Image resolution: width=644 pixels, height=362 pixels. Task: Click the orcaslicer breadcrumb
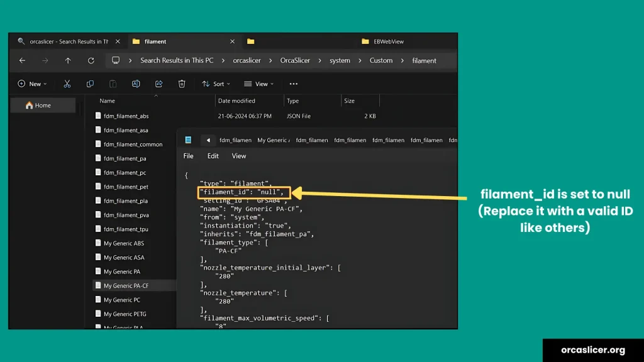[x=247, y=60]
